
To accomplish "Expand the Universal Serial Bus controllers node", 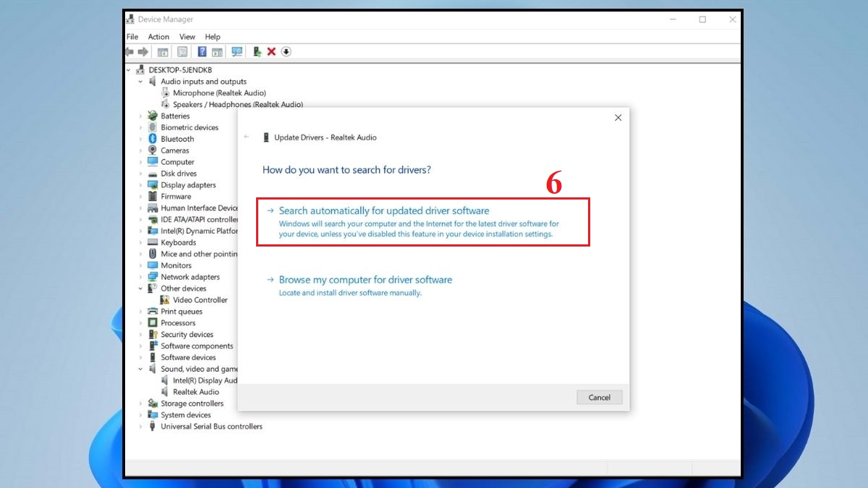I will pyautogui.click(x=141, y=427).
